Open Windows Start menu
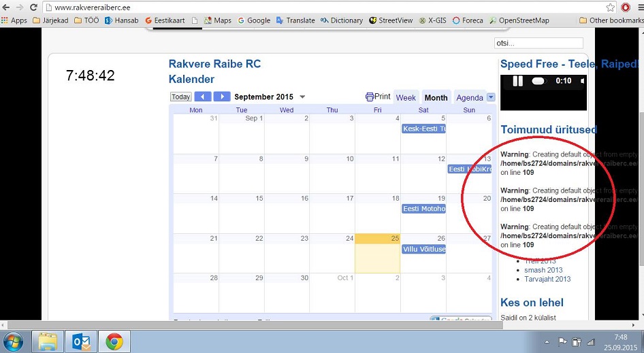Viewport: 644px width, 353px height. pyautogui.click(x=14, y=341)
